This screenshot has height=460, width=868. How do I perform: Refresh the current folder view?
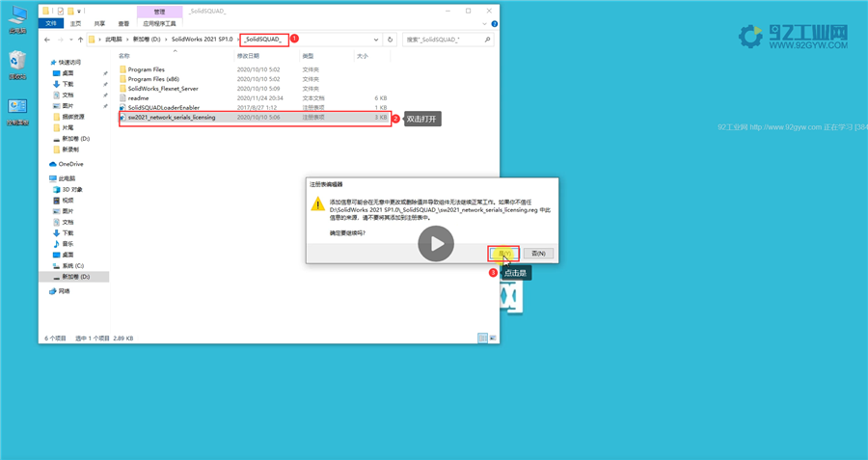pyautogui.click(x=390, y=40)
